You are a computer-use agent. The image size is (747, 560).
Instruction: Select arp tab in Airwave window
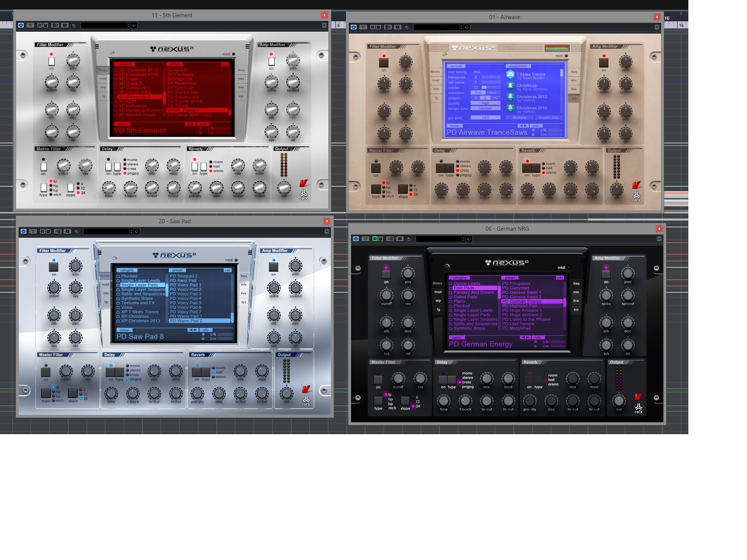coord(436,89)
